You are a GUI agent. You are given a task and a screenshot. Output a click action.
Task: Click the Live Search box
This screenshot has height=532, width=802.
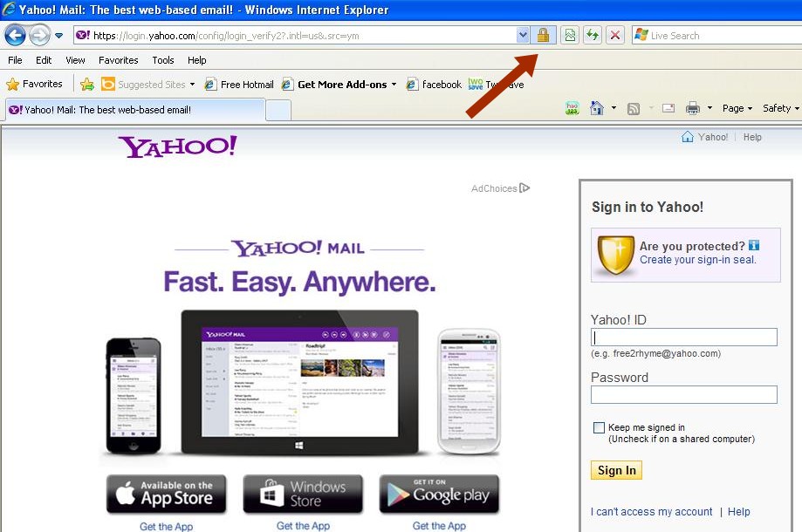(716, 36)
